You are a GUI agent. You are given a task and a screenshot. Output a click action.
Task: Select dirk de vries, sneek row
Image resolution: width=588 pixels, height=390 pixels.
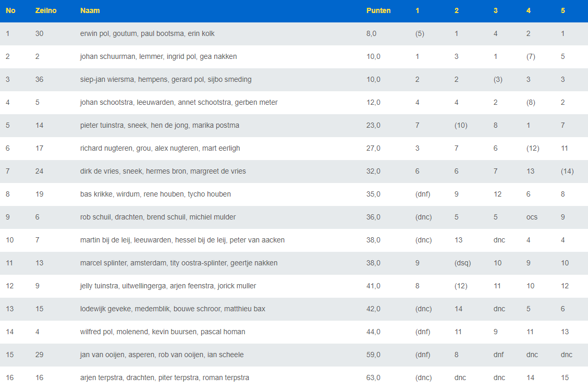point(163,171)
